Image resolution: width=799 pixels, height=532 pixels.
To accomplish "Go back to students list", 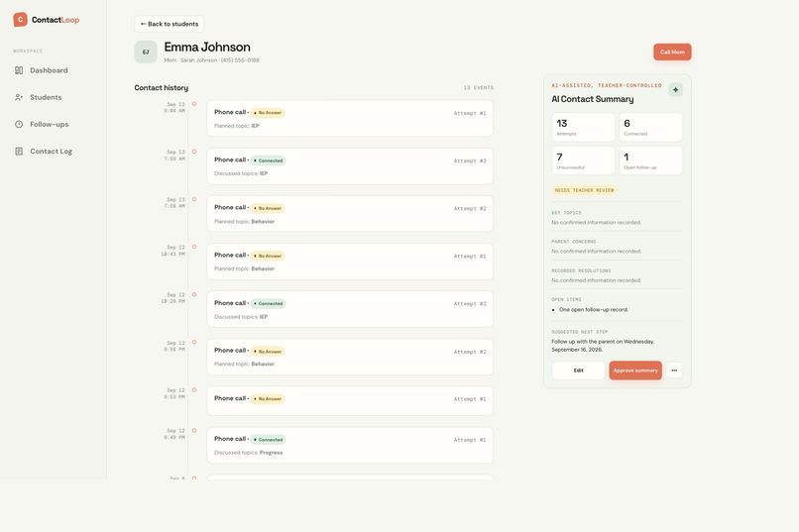I will [x=170, y=24].
